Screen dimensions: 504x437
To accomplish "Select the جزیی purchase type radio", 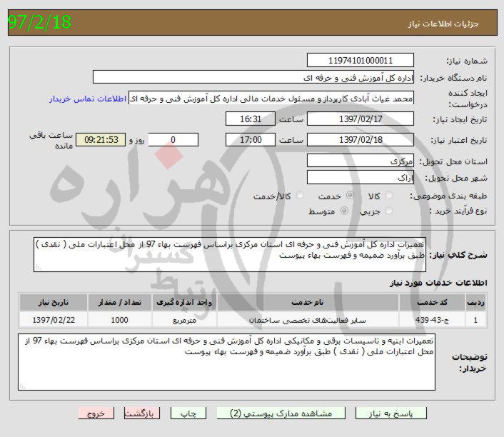I will pyautogui.click(x=388, y=211).
